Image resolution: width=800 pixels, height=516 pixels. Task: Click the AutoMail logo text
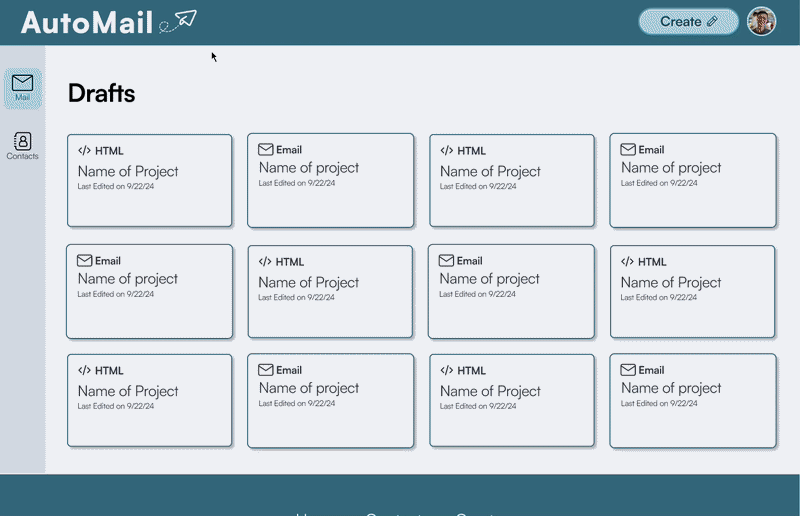point(87,23)
